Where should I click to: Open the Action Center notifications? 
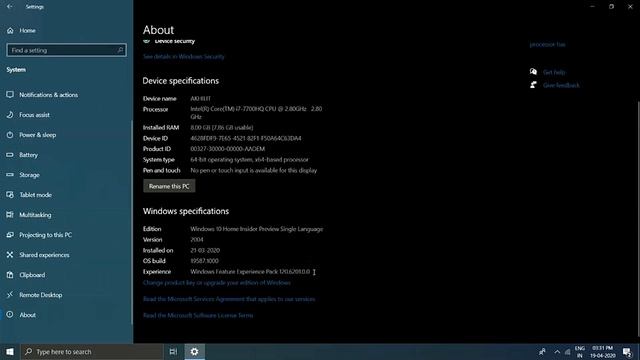pyautogui.click(x=627, y=351)
